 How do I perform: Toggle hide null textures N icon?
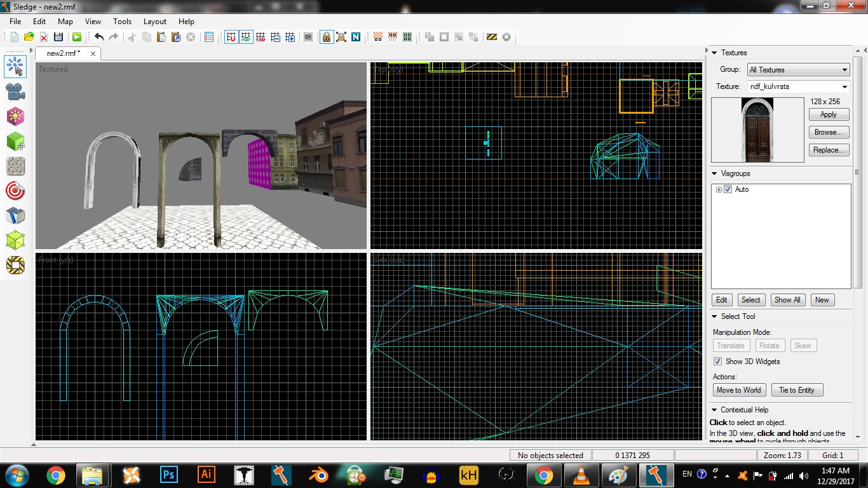point(356,37)
